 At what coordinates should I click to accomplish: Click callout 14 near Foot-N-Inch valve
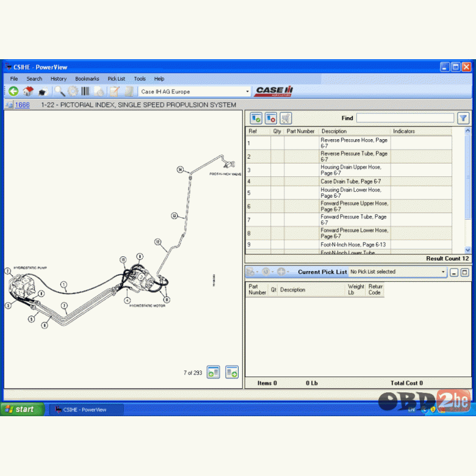pyautogui.click(x=180, y=170)
